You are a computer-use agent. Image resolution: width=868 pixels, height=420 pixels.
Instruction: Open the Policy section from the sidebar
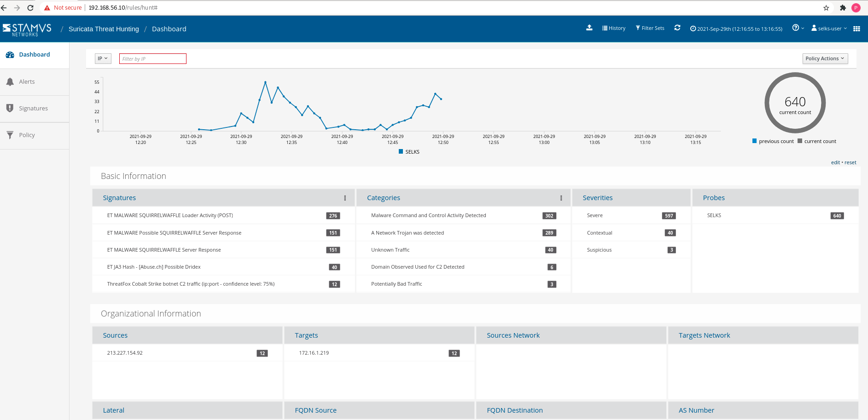click(x=27, y=135)
